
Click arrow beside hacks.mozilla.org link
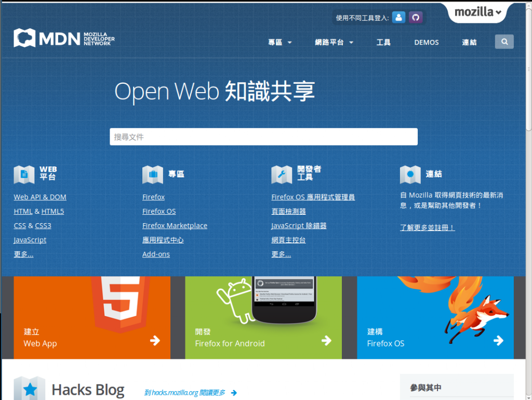pos(234,393)
